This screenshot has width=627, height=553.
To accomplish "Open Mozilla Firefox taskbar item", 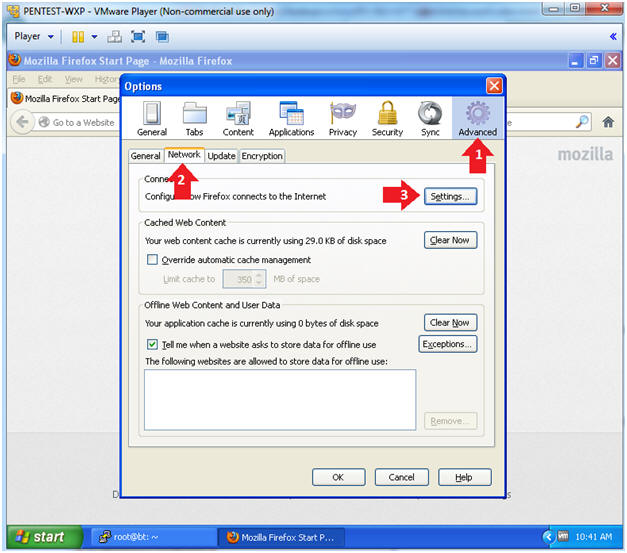I will point(281,537).
